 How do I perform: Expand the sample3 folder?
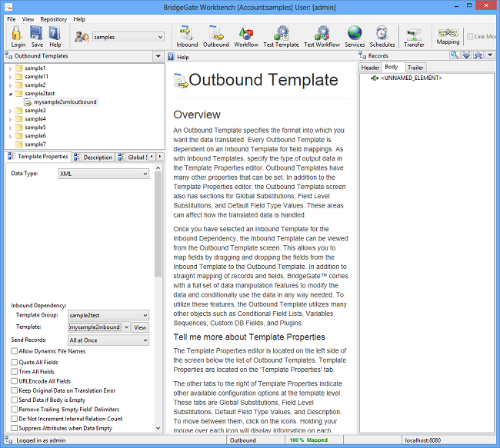(x=11, y=111)
